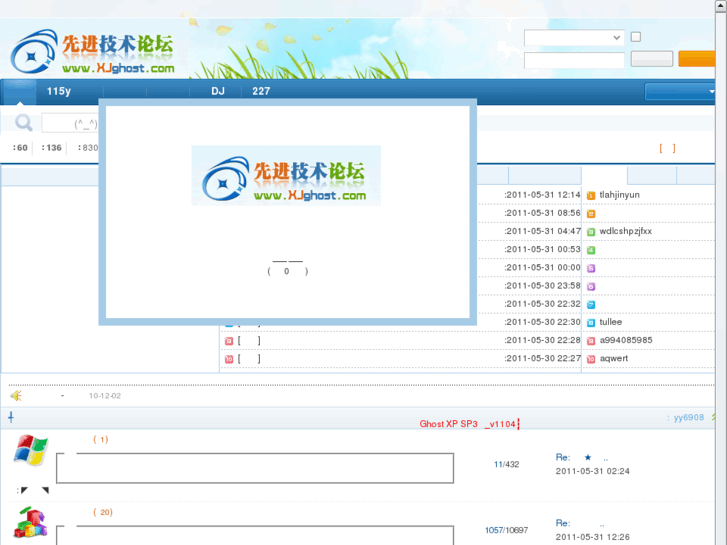Click the speaker announcement icon

pyautogui.click(x=16, y=396)
